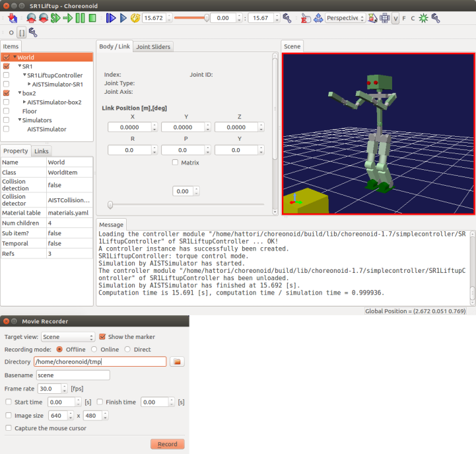
Task: Enable the Floor item checkbox
Action: [x=7, y=111]
